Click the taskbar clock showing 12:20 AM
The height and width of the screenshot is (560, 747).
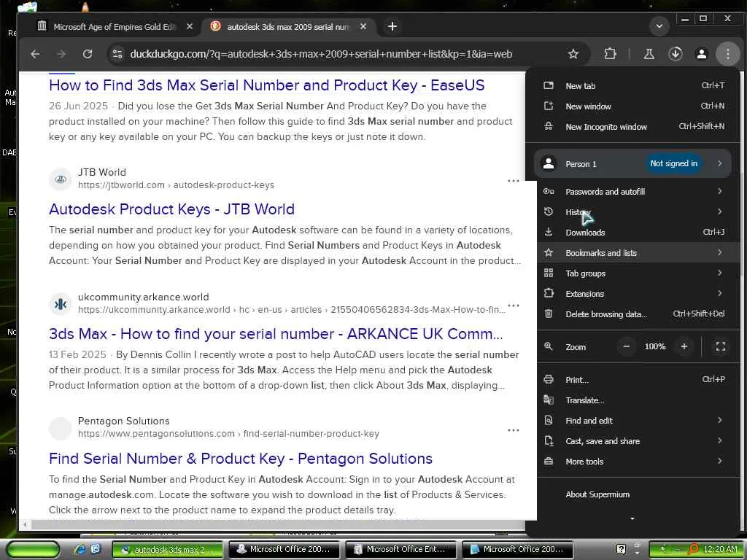pos(720,550)
